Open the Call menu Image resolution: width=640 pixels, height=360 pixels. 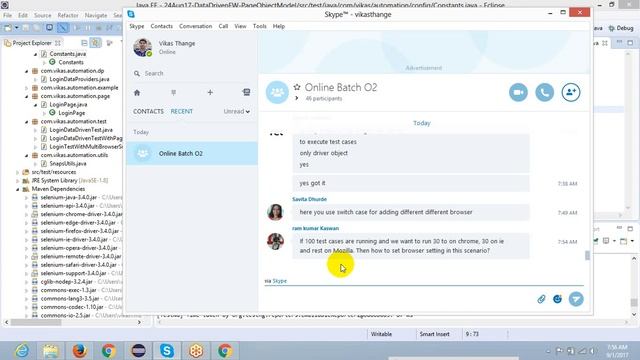[223, 26]
